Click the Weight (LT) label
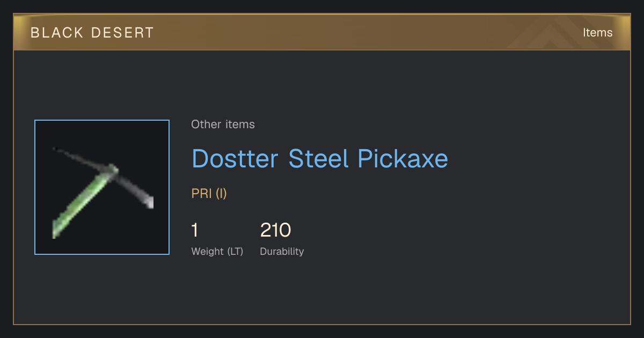Screen dimensions: 644x338 click(217, 251)
